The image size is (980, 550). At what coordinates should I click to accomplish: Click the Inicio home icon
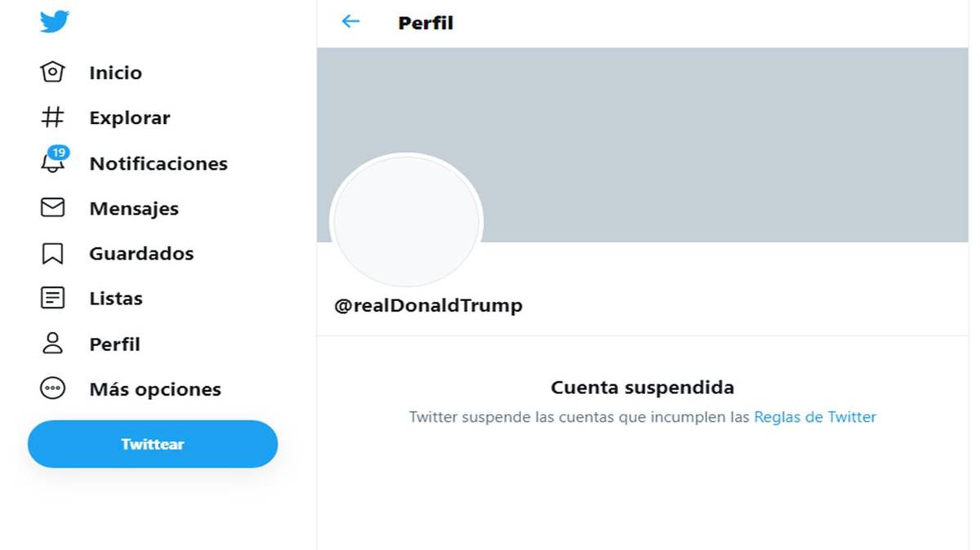[52, 73]
